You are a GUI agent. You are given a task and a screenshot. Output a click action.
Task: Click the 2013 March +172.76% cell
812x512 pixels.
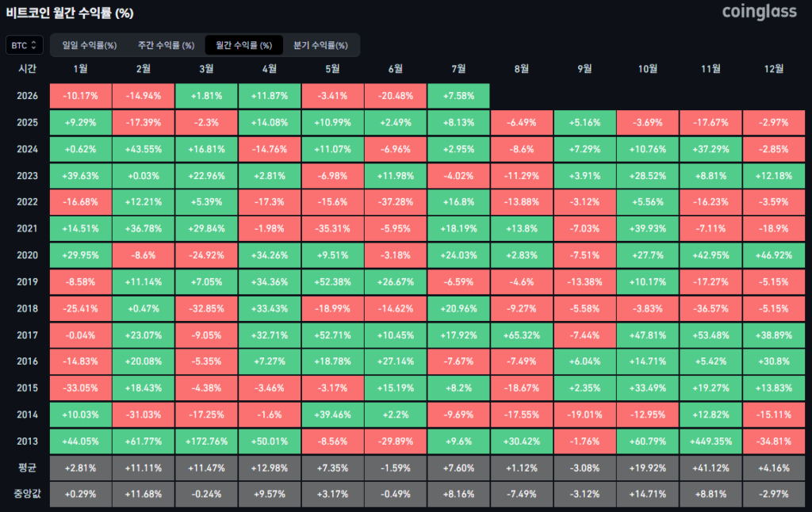[x=207, y=441]
